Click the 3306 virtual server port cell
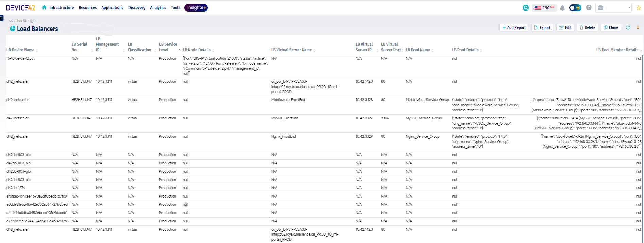This screenshot has height=243, width=644. tap(385, 118)
